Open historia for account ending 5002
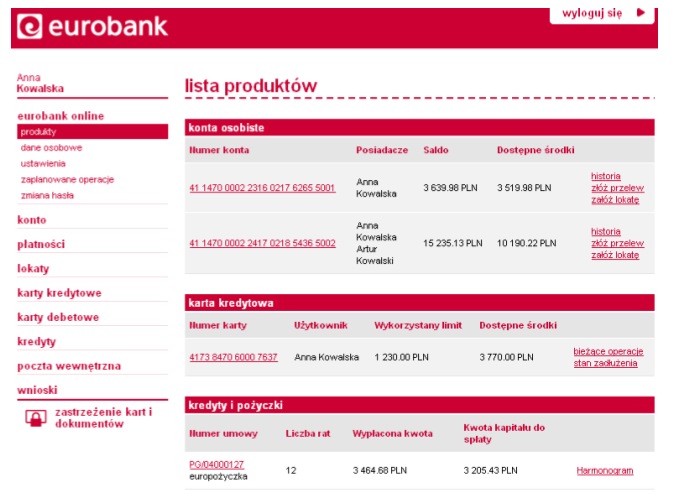 point(605,231)
